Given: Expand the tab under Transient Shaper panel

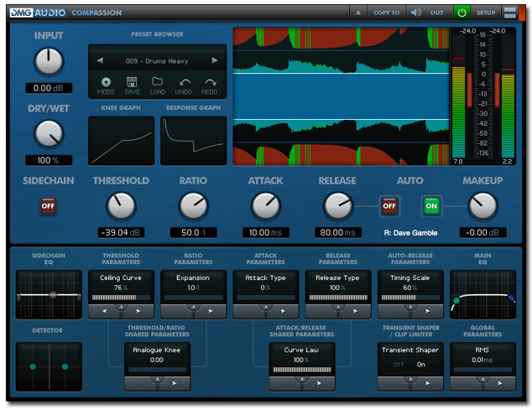Looking at the screenshot, I should tap(410, 380).
